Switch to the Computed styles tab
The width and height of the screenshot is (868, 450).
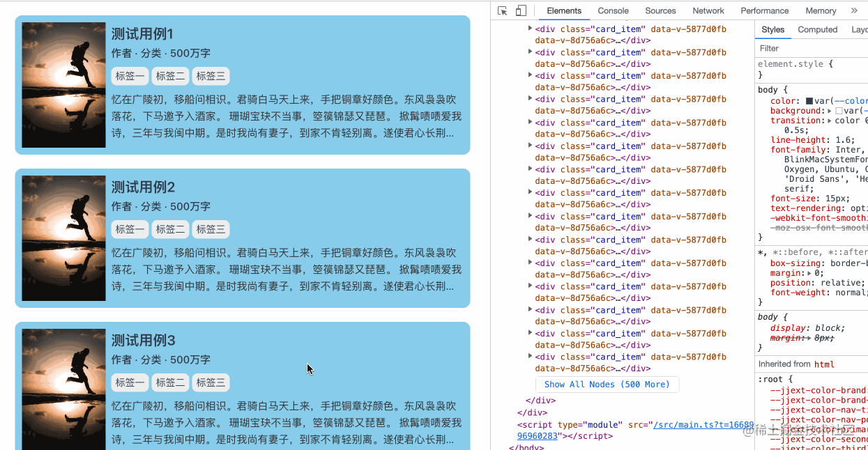tap(817, 29)
